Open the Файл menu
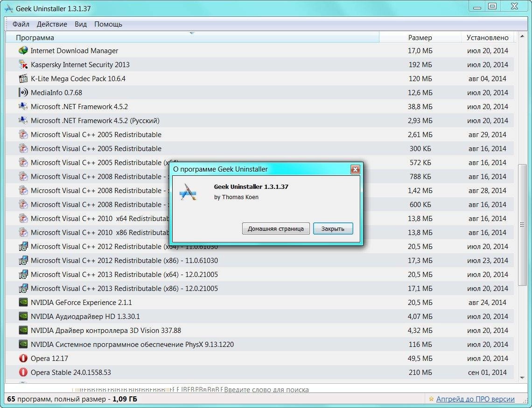Image resolution: width=532 pixels, height=408 pixels. 21,24
